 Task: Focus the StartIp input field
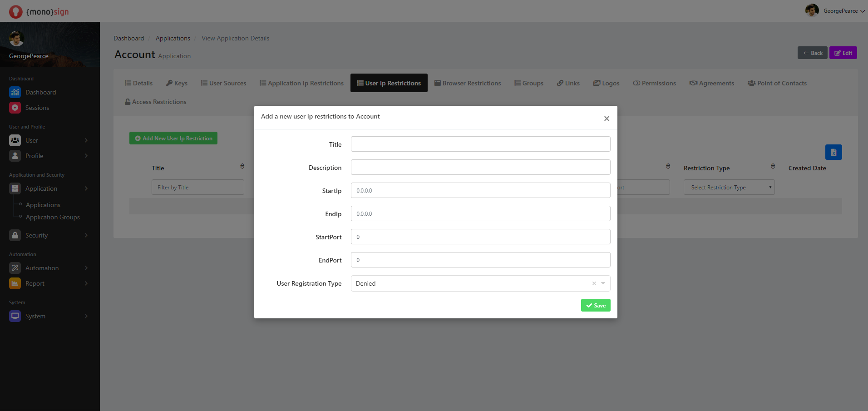coord(480,190)
